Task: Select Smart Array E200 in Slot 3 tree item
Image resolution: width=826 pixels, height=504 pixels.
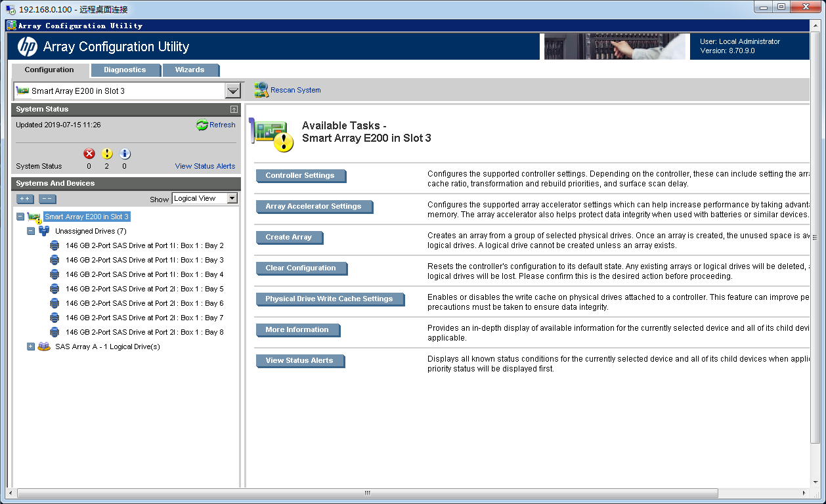Action: pos(87,217)
